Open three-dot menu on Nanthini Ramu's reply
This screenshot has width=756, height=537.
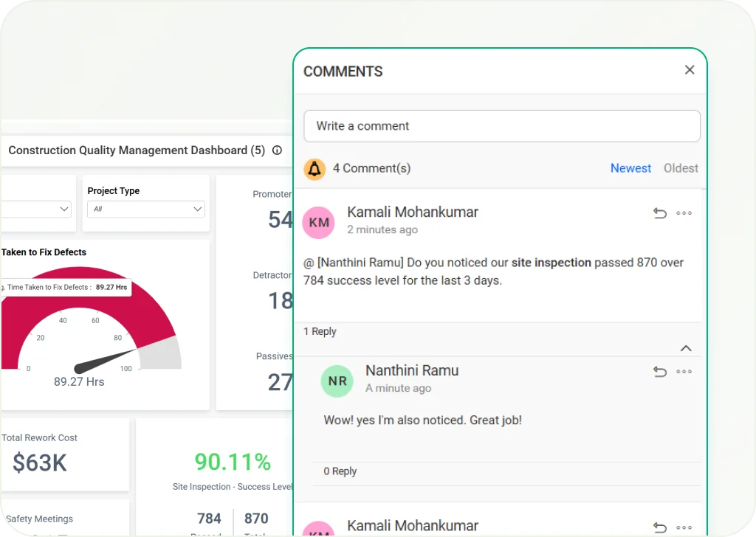[684, 372]
